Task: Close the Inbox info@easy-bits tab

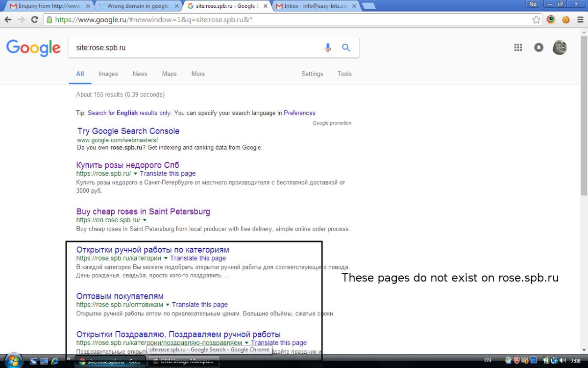Action: coord(353,6)
